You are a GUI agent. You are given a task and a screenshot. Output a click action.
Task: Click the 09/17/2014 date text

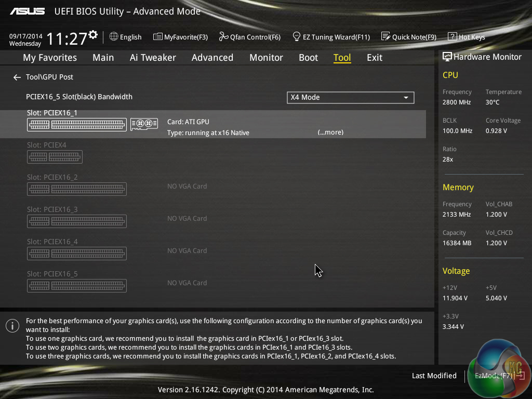point(26,36)
